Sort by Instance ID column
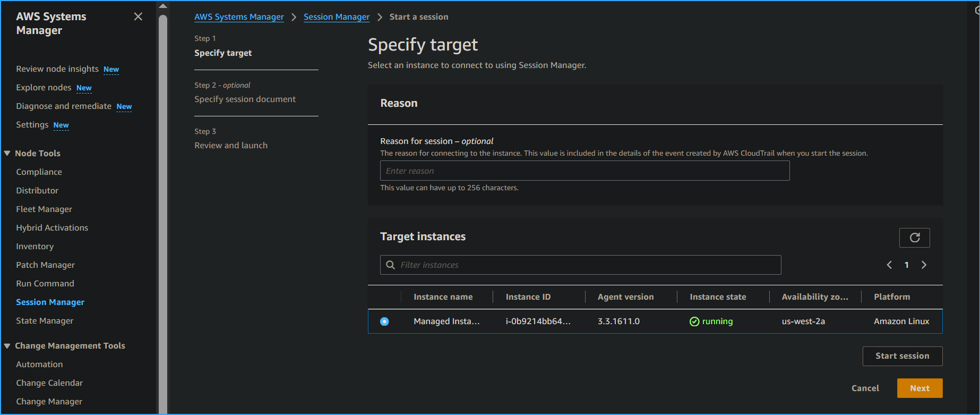980x415 pixels. 528,297
